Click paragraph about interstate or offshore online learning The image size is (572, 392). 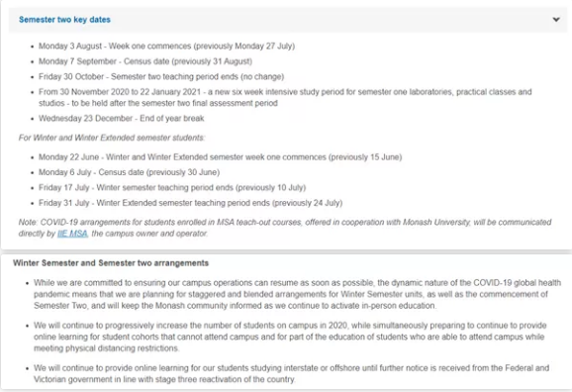(292, 373)
